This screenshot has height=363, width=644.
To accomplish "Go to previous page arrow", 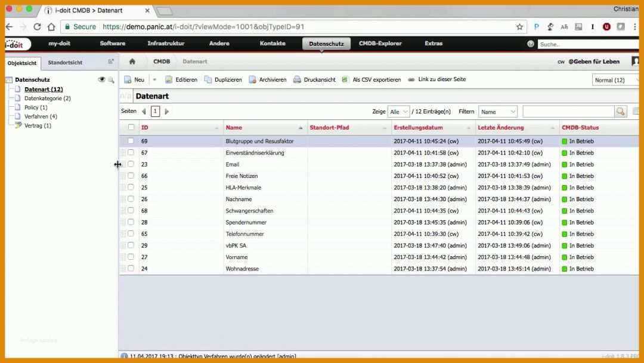I will pyautogui.click(x=144, y=112).
